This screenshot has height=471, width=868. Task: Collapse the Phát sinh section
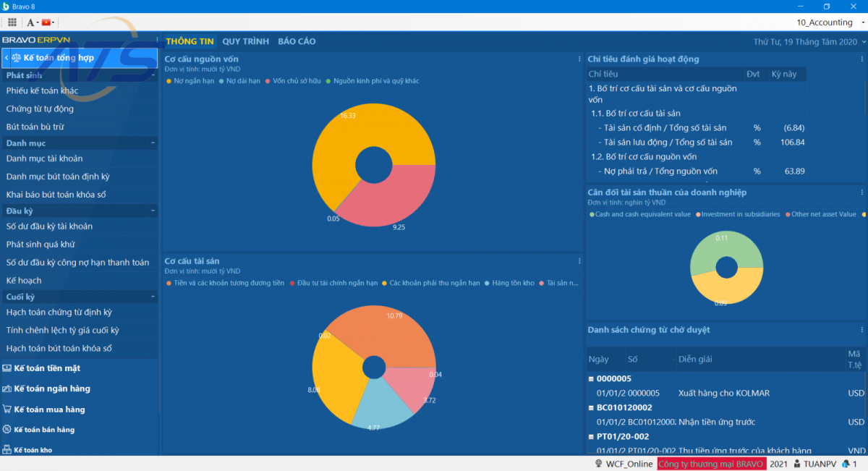pos(153,75)
